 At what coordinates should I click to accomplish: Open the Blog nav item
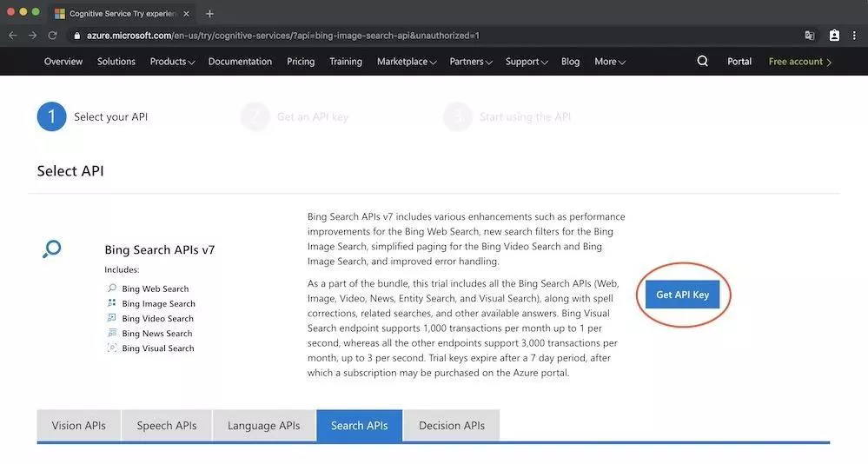coord(570,62)
